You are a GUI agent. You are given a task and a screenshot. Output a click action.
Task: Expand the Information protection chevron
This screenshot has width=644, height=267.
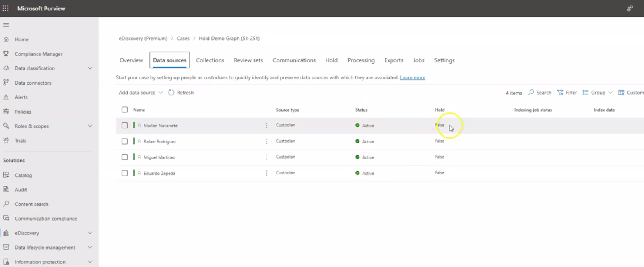point(90,262)
